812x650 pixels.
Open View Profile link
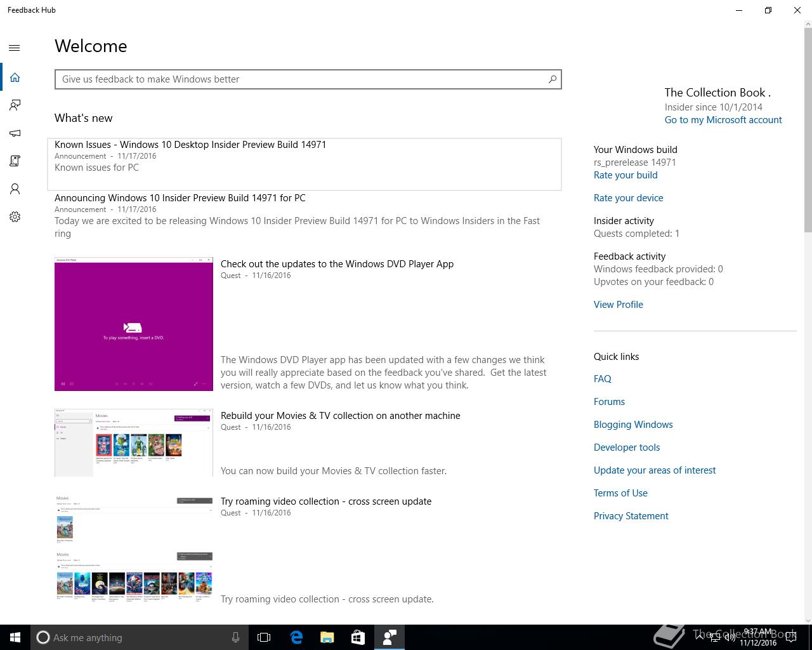619,305
